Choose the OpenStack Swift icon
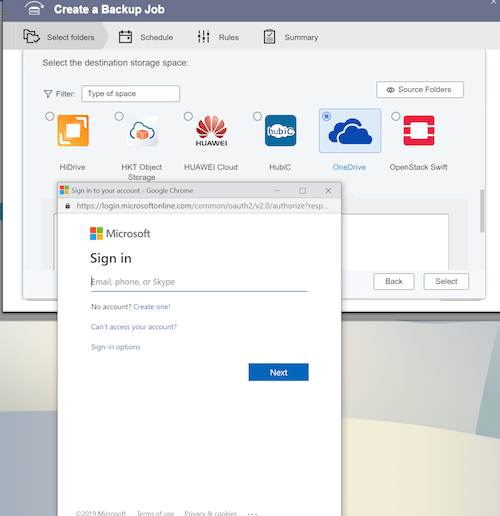The width and height of the screenshot is (500, 516). tap(419, 130)
